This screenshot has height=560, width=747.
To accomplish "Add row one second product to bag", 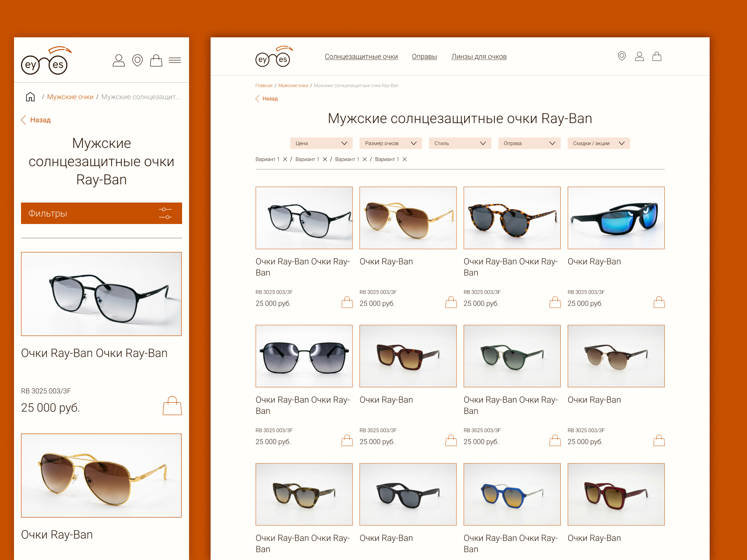I will point(451,302).
